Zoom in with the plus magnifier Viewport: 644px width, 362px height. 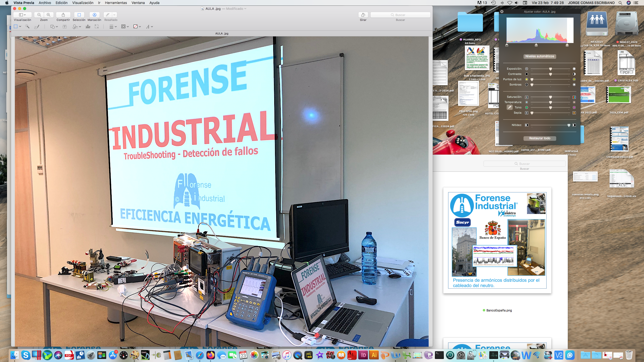pyautogui.click(x=49, y=15)
